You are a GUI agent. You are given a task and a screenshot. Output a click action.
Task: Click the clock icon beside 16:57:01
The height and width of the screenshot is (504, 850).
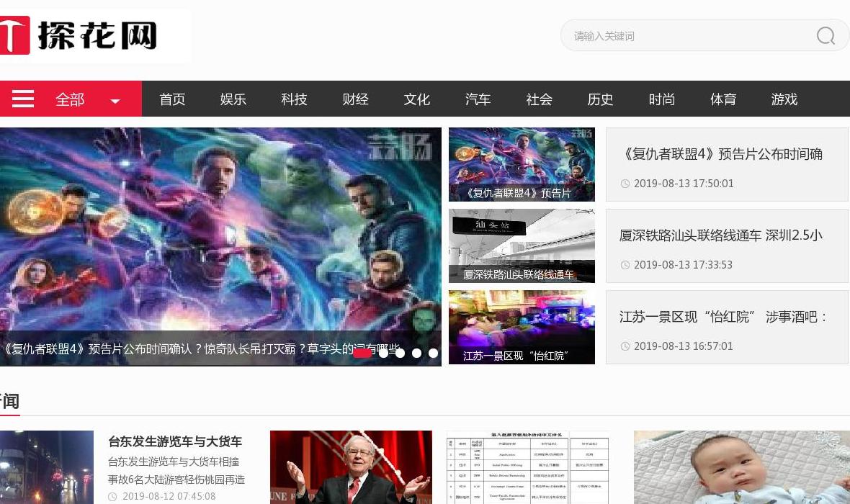(625, 346)
